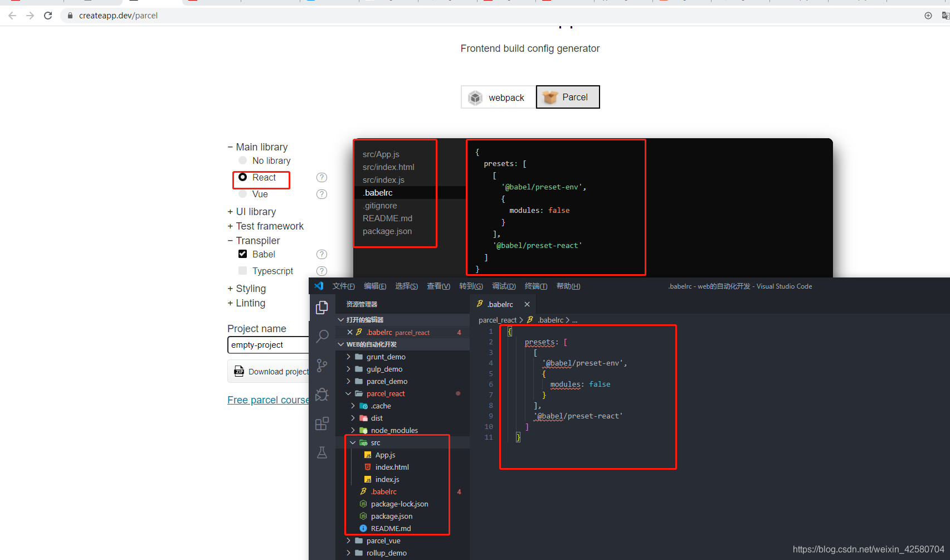Open Source Control in VS Code activity bar
This screenshot has height=560, width=950.
pos(322,366)
